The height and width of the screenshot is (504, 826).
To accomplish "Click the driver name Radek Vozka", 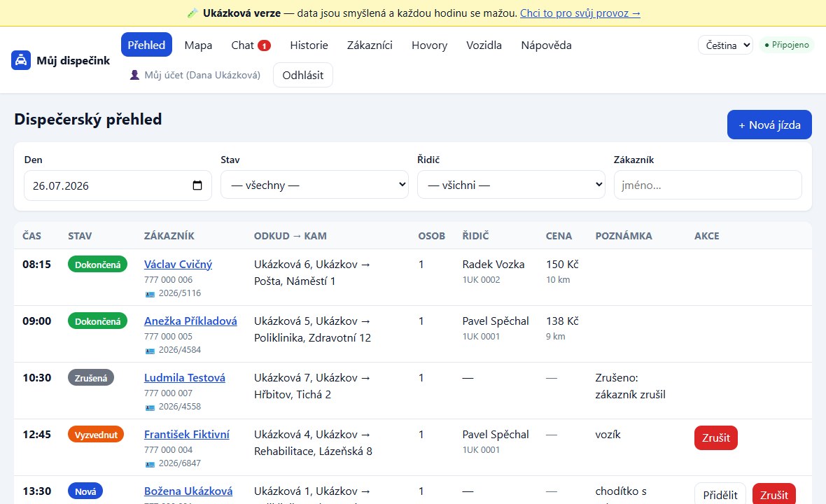I will 493,265.
